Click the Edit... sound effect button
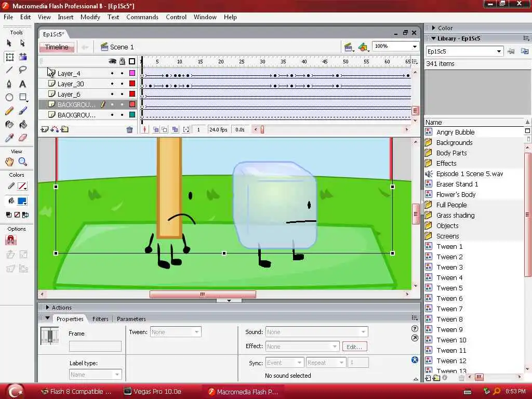This screenshot has height=399, width=532. [354, 347]
